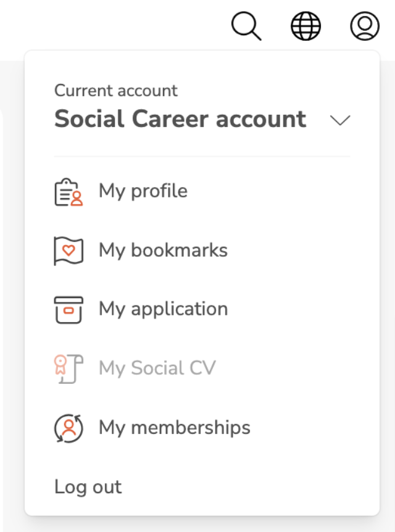
Task: Click gray page area below dropdown panel
Action: [x=197, y=525]
